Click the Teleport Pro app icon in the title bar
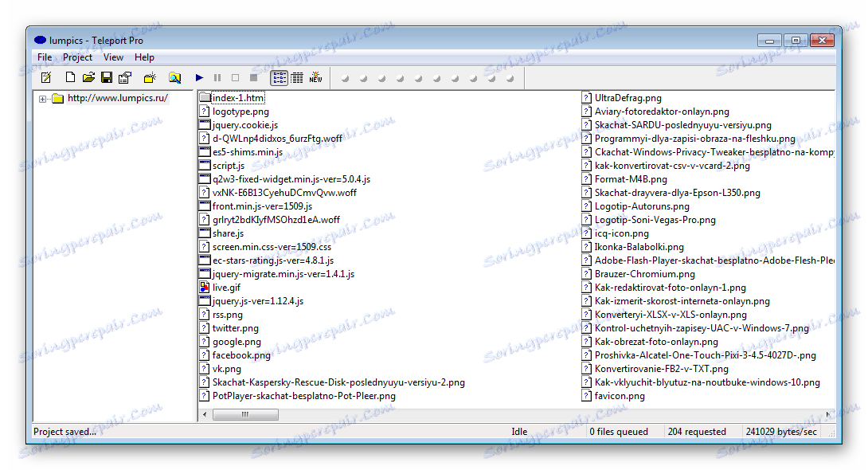 coord(40,41)
